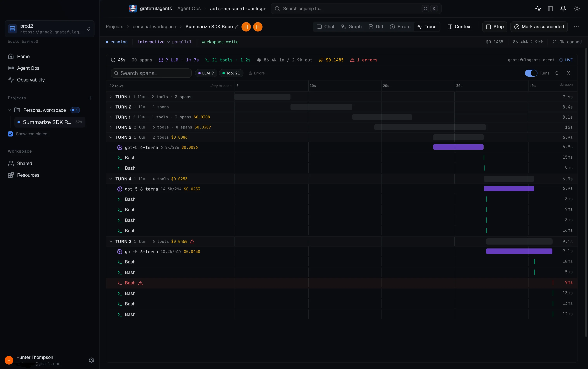This screenshot has height=369, width=588.
Task: Switch to the Errors tab
Action: point(400,27)
